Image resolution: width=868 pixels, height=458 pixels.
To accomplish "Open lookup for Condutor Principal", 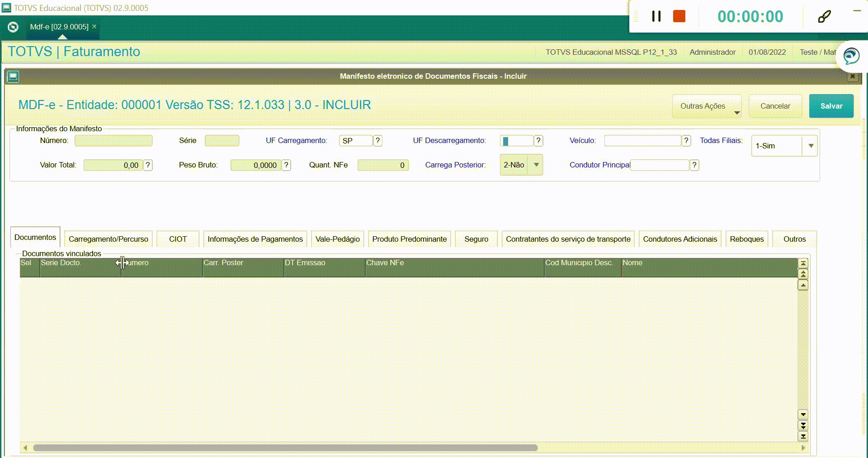I will (694, 165).
